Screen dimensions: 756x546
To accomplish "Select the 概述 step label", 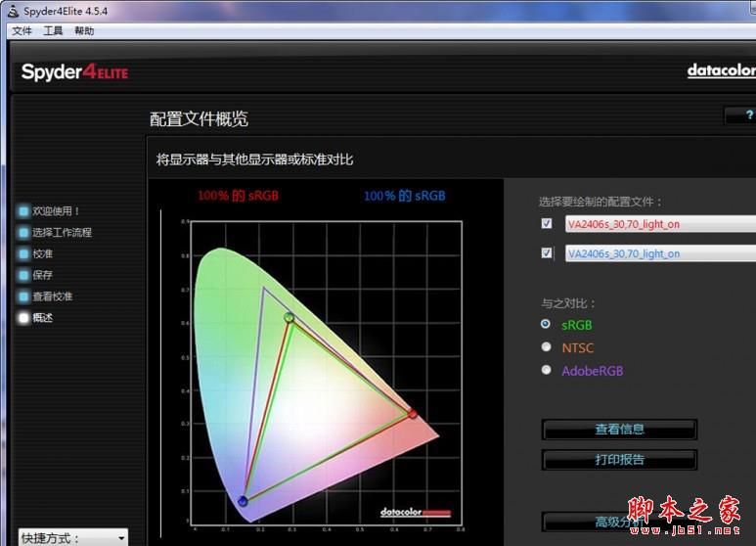I will (x=42, y=318).
